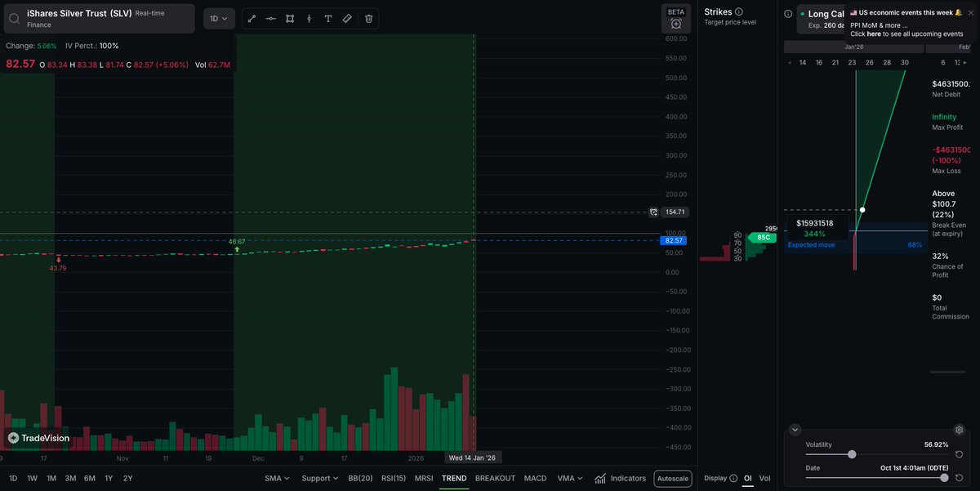Open the Indicators button

pyautogui.click(x=621, y=478)
